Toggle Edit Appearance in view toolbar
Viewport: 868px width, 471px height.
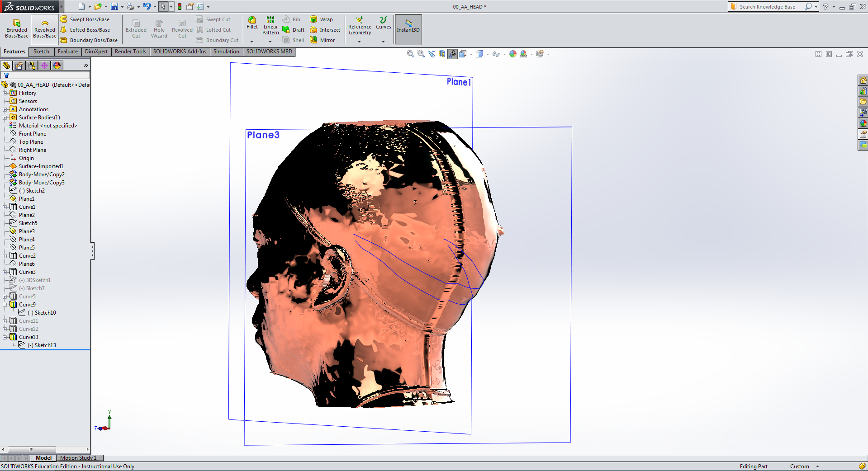click(512, 54)
